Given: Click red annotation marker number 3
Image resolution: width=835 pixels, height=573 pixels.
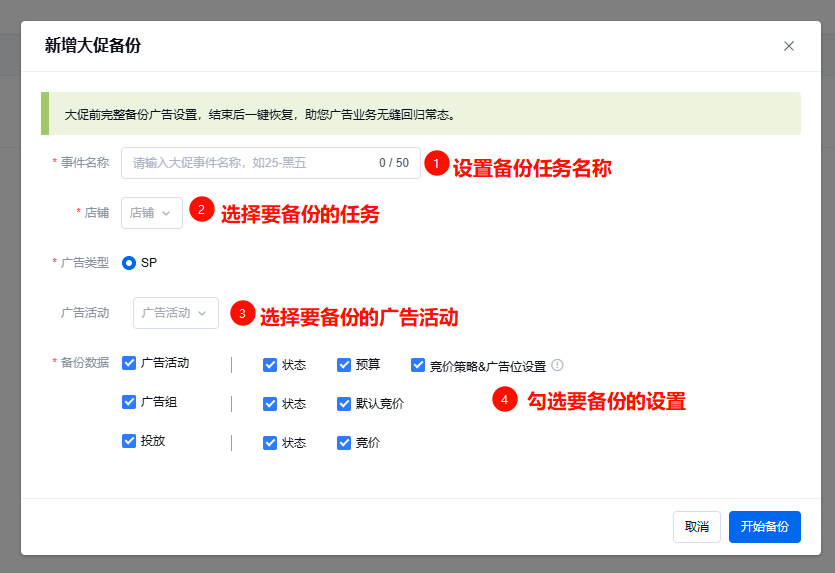Looking at the screenshot, I should 242,313.
